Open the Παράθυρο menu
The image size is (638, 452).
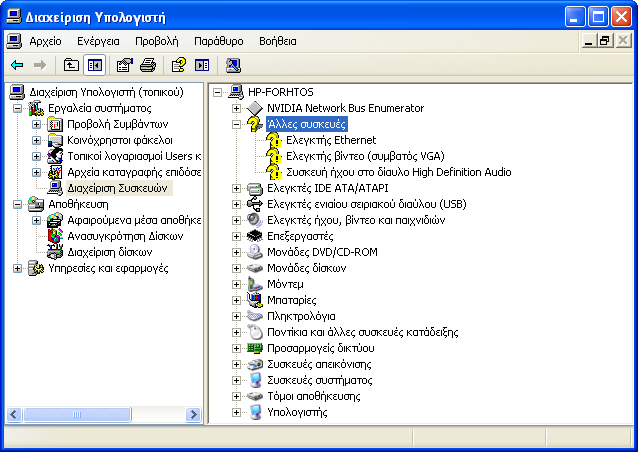(219, 41)
